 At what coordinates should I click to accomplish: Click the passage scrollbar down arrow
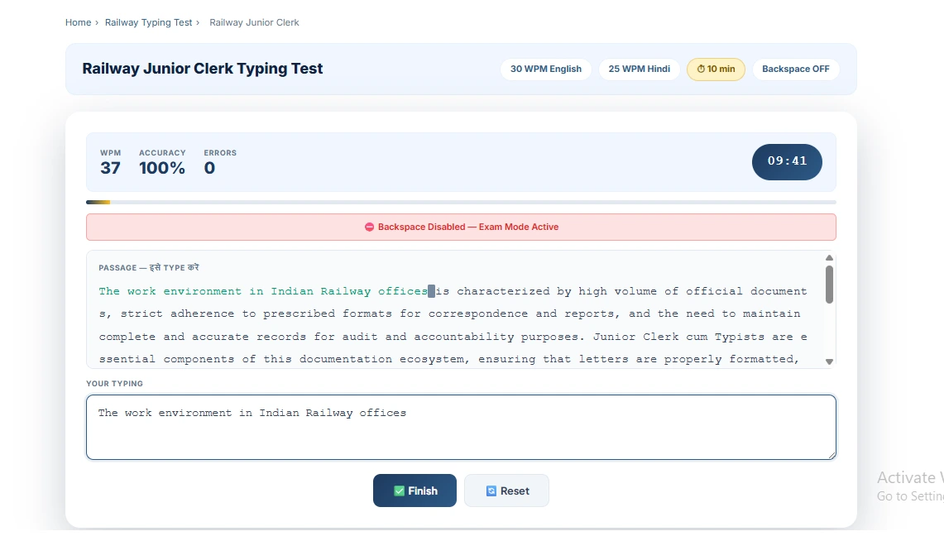point(829,361)
